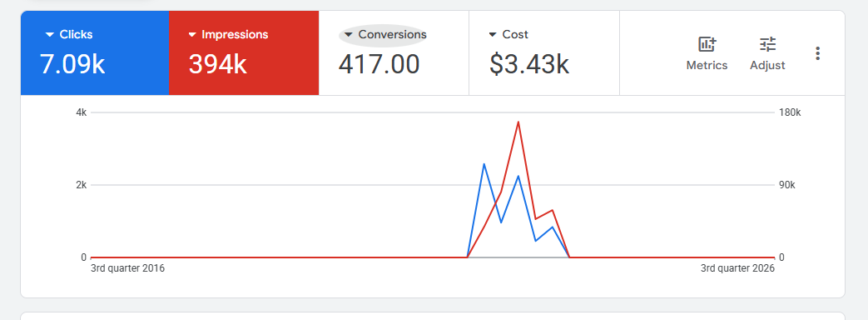Click the Adjust label text
Screen dimensions: 868x320
(x=768, y=66)
